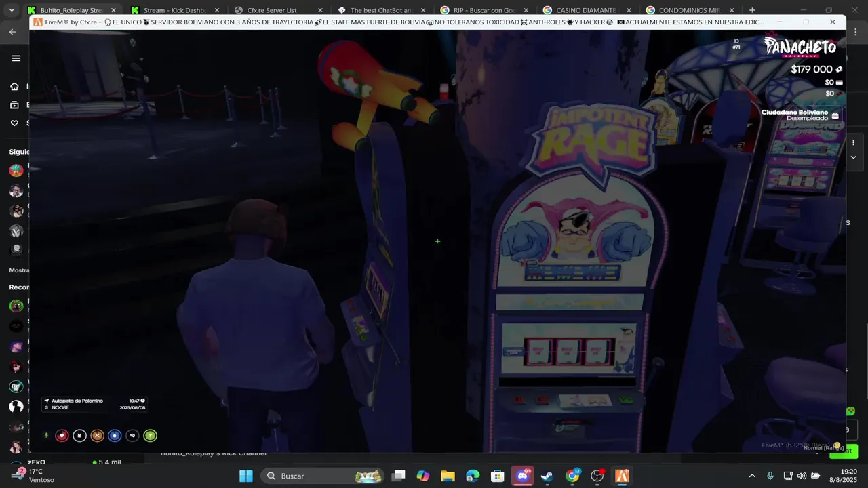Click the armor shield HUD icon
The image size is (868, 488).
point(79,436)
